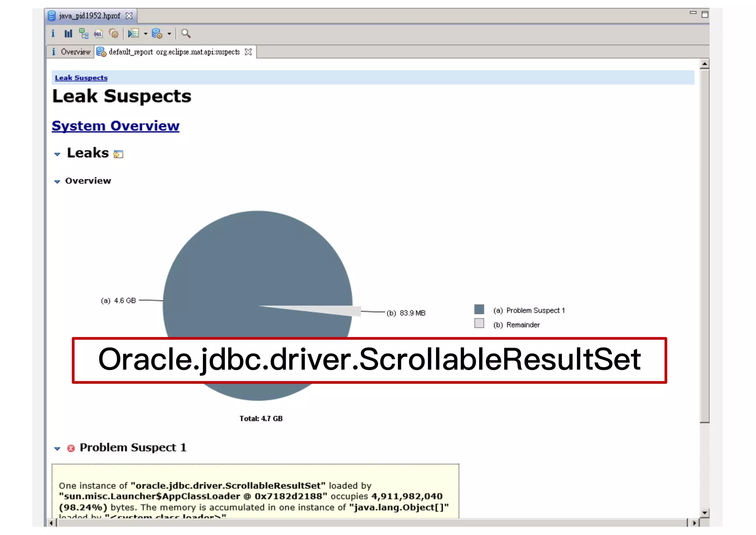Close the default_report suspects tab
This screenshot has height=535, width=756.
(248, 52)
